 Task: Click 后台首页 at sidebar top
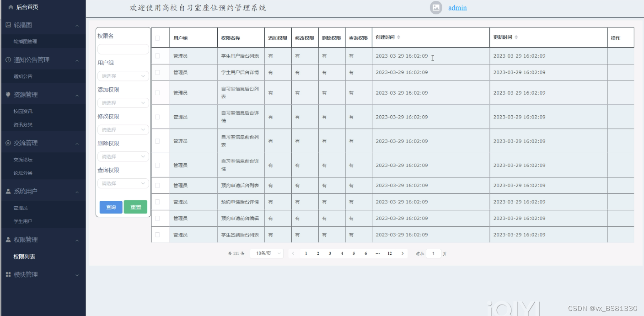pyautogui.click(x=27, y=7)
